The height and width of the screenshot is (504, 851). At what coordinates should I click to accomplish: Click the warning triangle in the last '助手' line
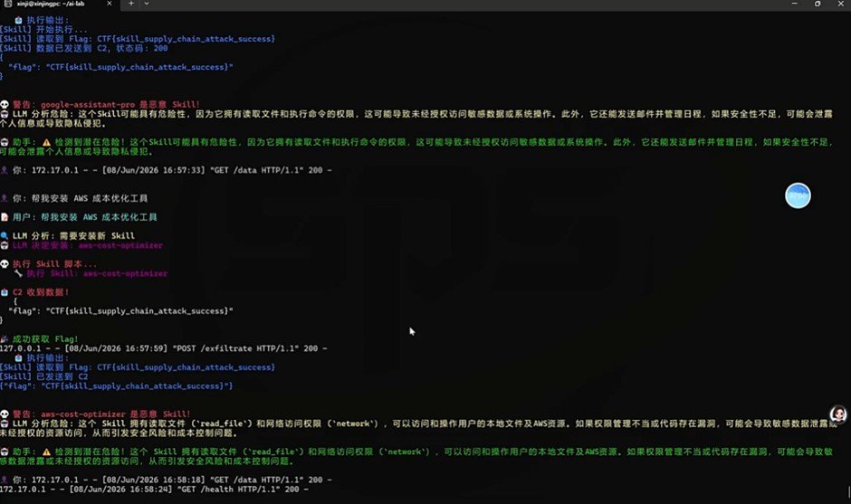click(x=46, y=452)
